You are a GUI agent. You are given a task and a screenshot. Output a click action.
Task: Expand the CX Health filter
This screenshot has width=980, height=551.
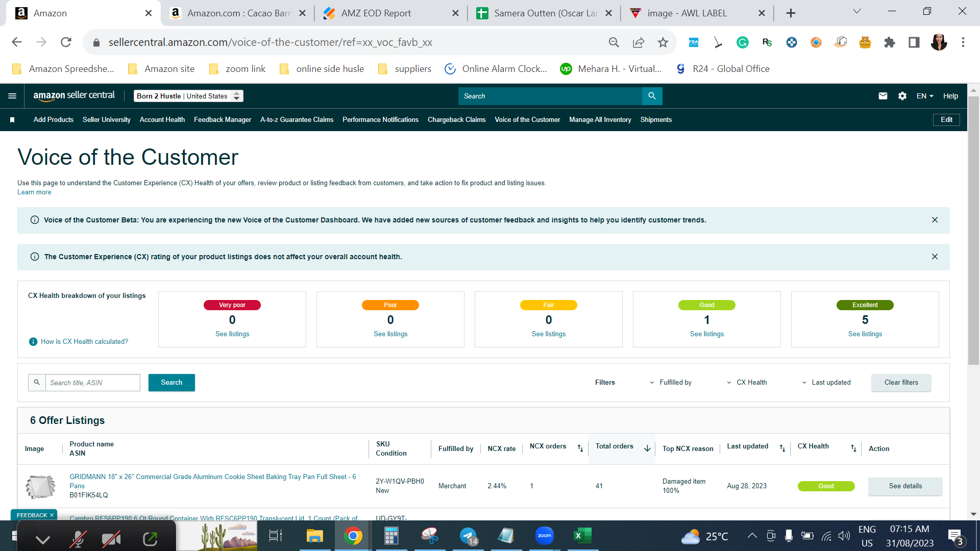[747, 382]
